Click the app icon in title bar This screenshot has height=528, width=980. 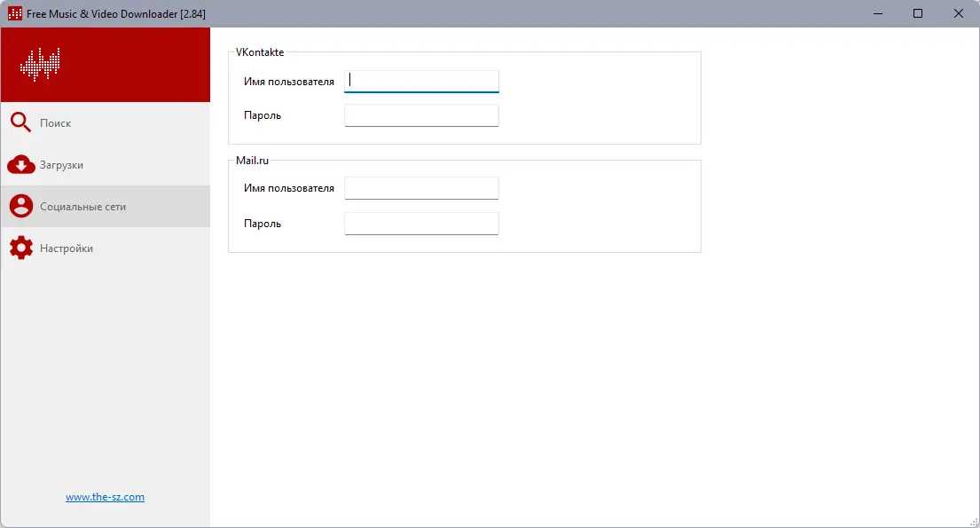[14, 13]
